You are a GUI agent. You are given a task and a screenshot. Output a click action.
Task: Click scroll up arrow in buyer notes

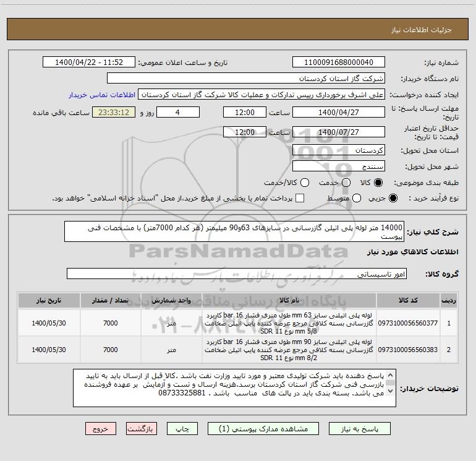click(x=391, y=375)
